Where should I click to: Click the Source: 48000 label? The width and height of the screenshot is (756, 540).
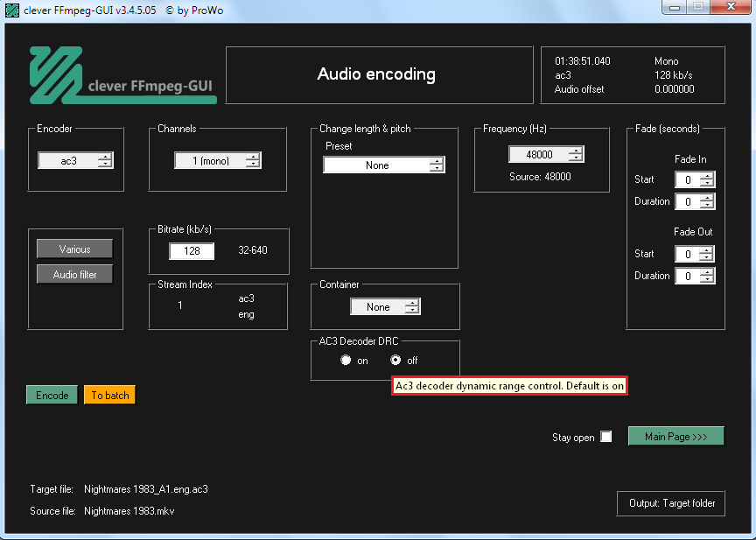click(540, 177)
